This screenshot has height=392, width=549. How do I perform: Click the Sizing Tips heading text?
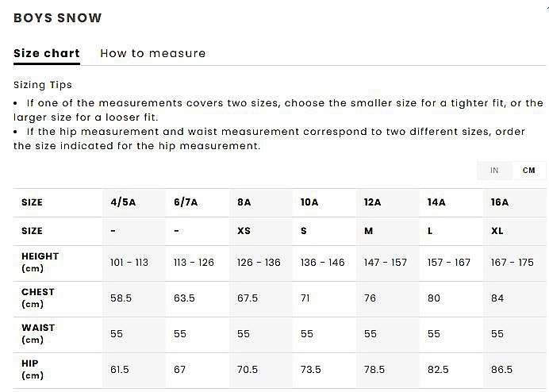point(43,85)
